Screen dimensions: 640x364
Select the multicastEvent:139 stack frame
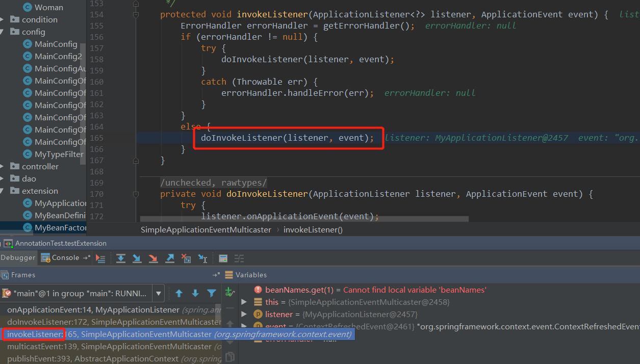click(111, 346)
